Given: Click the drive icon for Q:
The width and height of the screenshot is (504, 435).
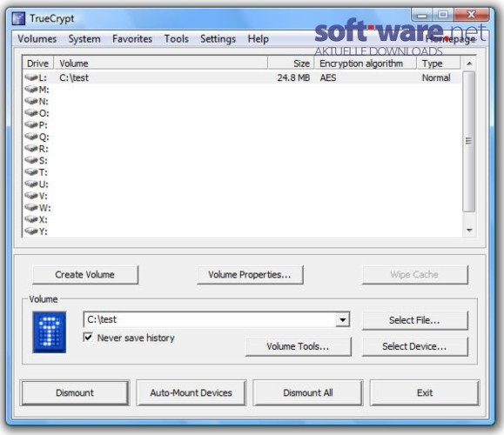Looking at the screenshot, I should point(31,137).
